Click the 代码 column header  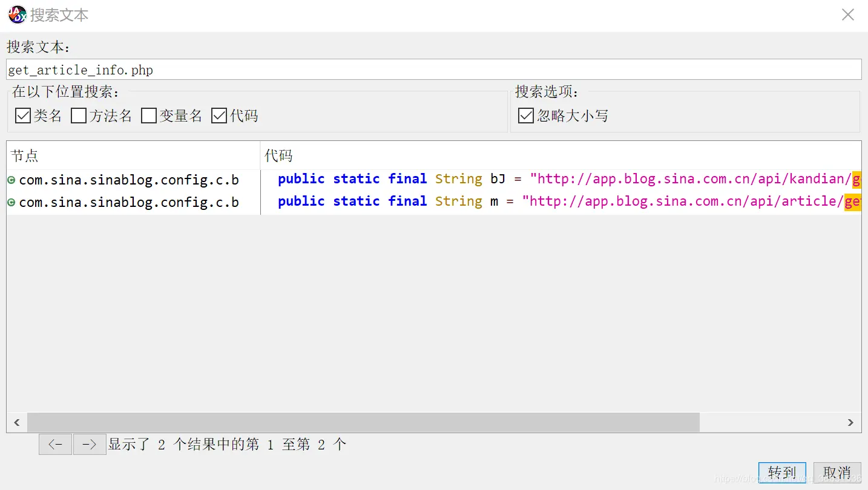tap(561, 155)
